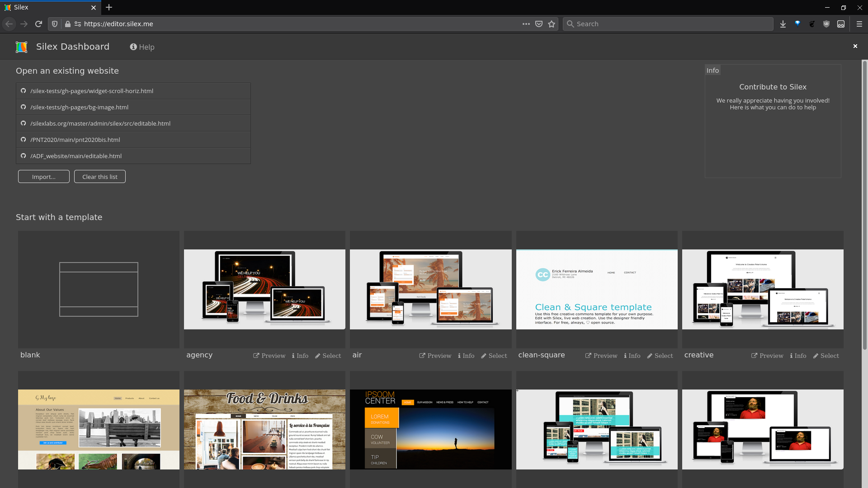Click the blank template thumbnail
Screen dimensions: 868x488
pyautogui.click(x=99, y=289)
